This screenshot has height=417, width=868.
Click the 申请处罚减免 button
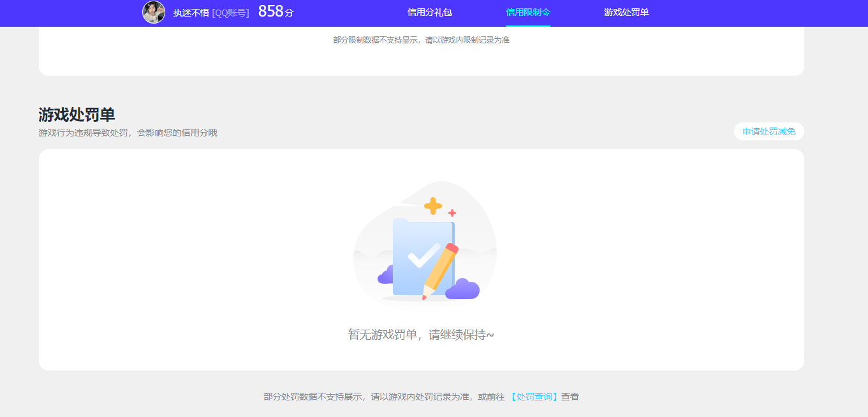(x=769, y=131)
